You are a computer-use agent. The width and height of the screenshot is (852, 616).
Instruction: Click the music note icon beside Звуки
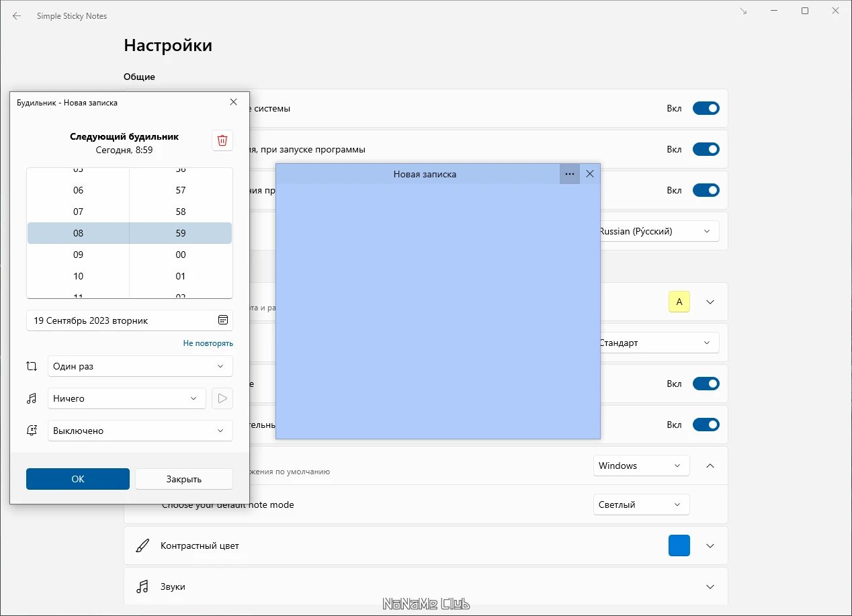142,586
